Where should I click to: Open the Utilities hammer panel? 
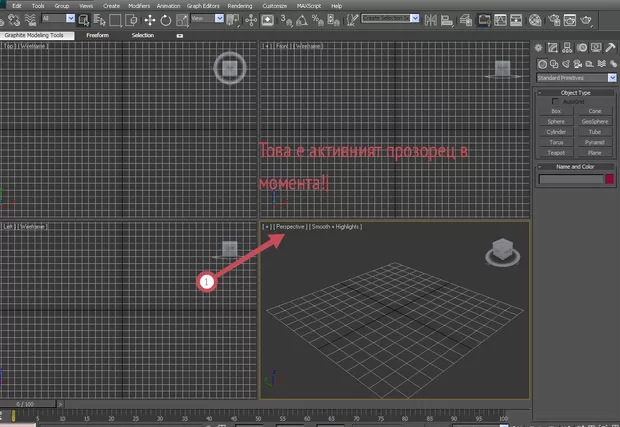pyautogui.click(x=609, y=47)
